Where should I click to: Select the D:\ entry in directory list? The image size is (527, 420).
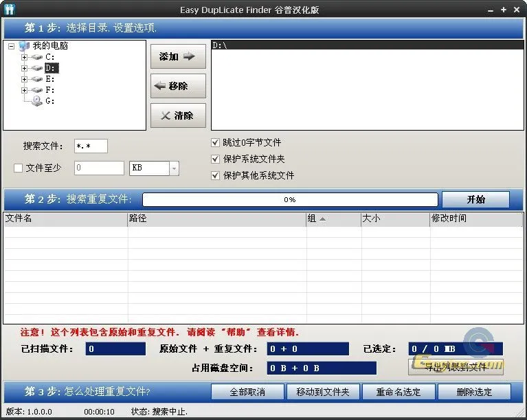368,45
